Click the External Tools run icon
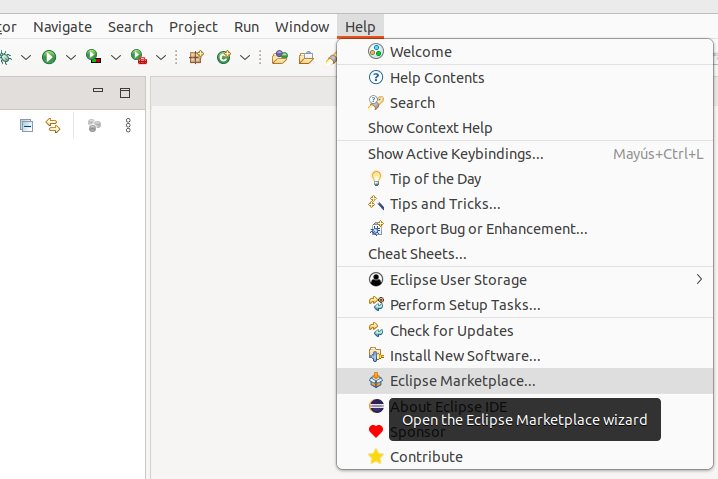718x479 pixels. click(x=139, y=57)
